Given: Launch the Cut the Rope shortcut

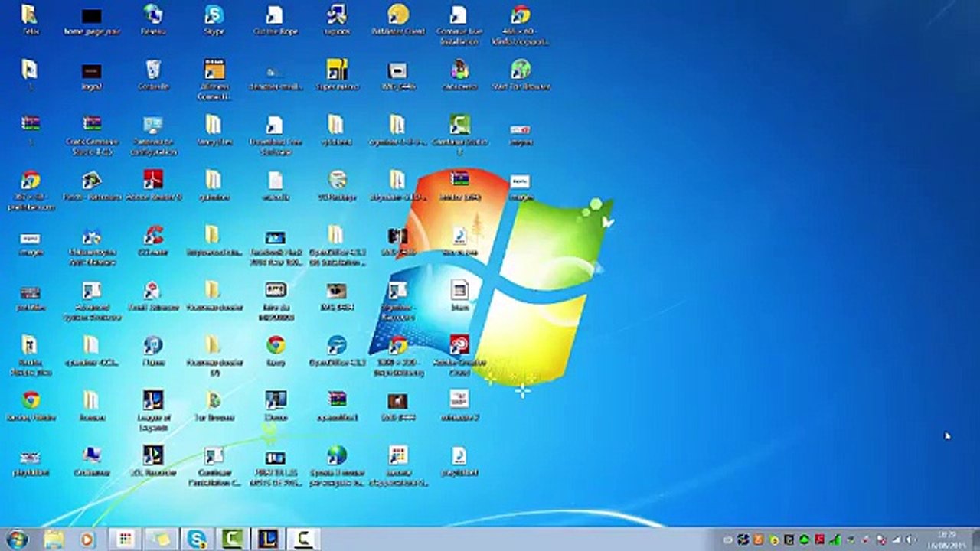Looking at the screenshot, I should (275, 21).
